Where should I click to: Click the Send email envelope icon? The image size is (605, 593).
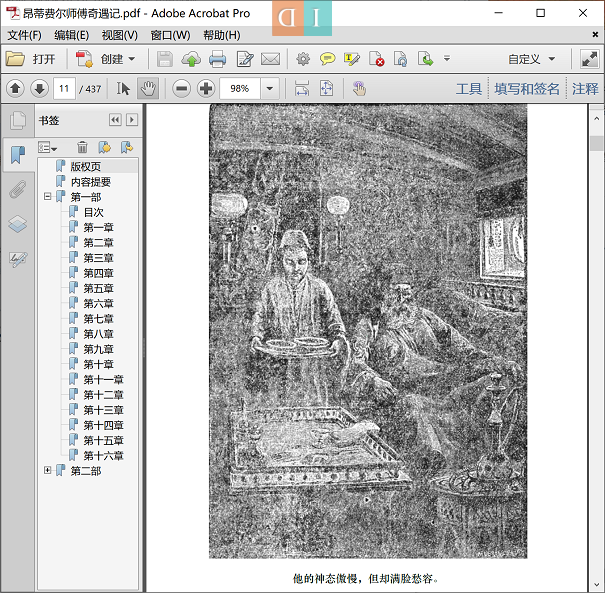point(270,59)
